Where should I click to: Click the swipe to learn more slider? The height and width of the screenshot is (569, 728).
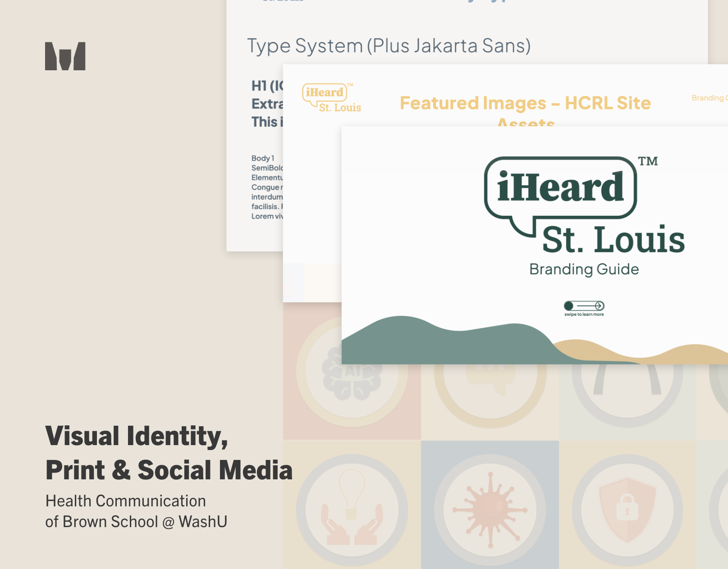(x=584, y=306)
